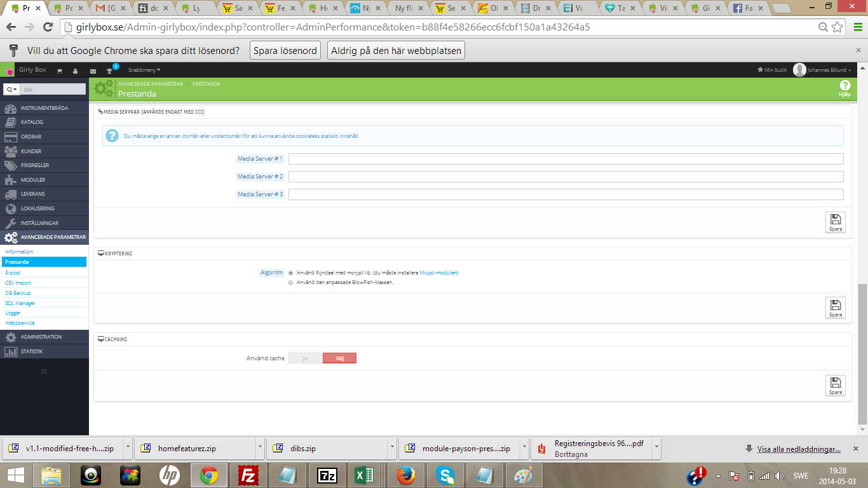Viewport: 868px width, 488px height.
Task: Open 7-Zip from the taskbar
Action: (327, 475)
